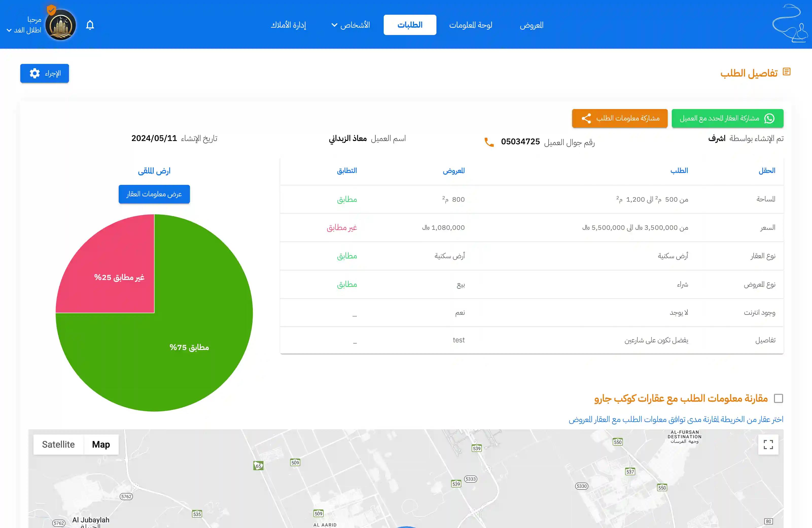Click the map fullscreen toggle icon
The image size is (812, 528).
tap(768, 444)
